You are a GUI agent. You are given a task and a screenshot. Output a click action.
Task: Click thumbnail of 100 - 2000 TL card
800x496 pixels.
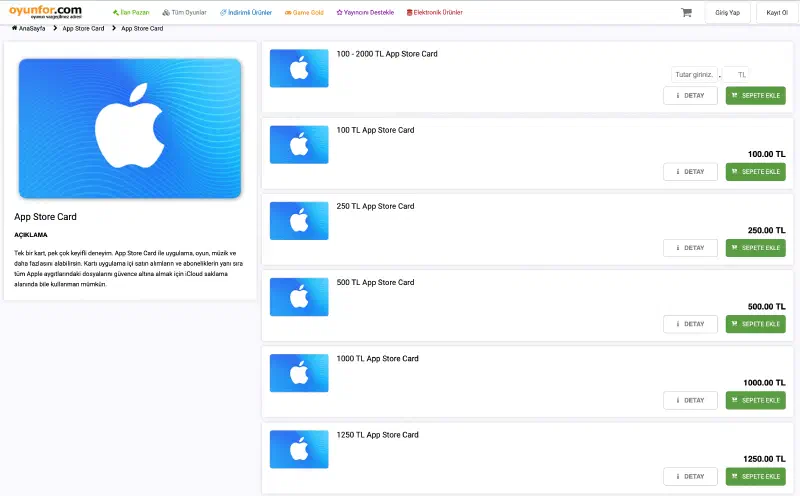(299, 68)
